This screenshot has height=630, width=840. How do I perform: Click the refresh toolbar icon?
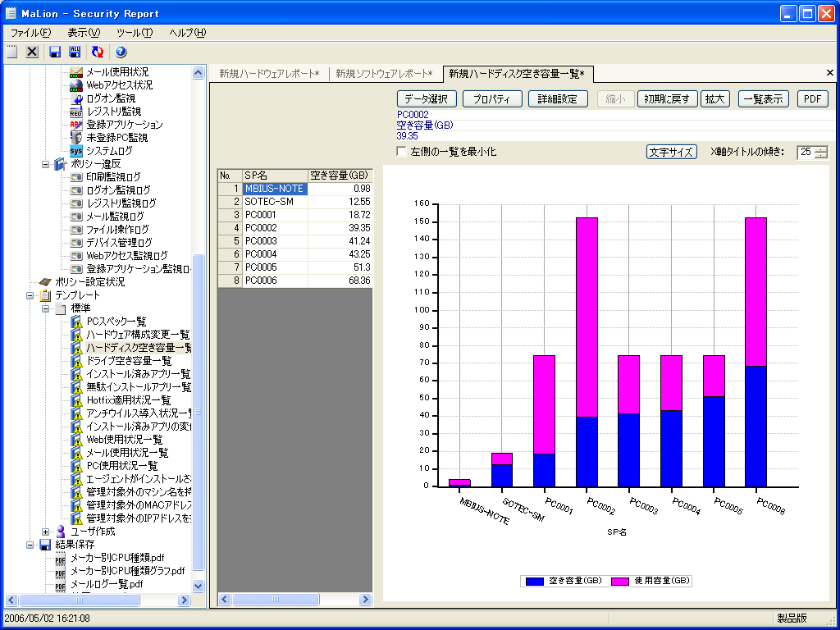[98, 52]
